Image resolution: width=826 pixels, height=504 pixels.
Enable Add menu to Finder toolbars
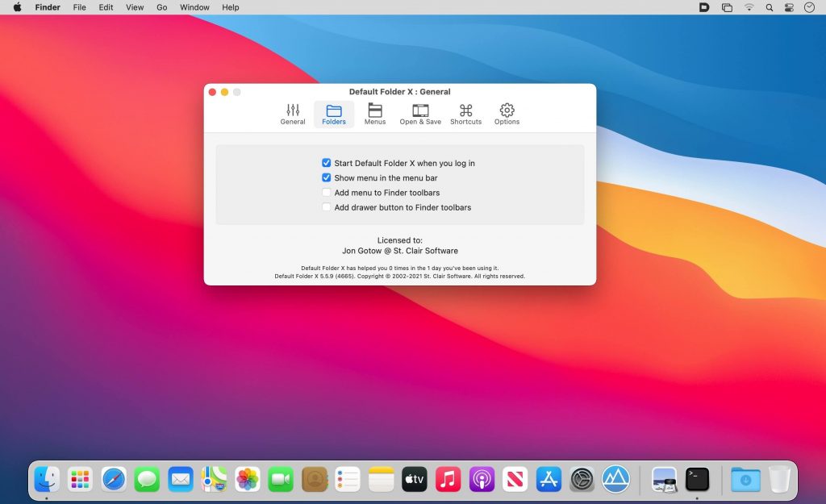(327, 192)
